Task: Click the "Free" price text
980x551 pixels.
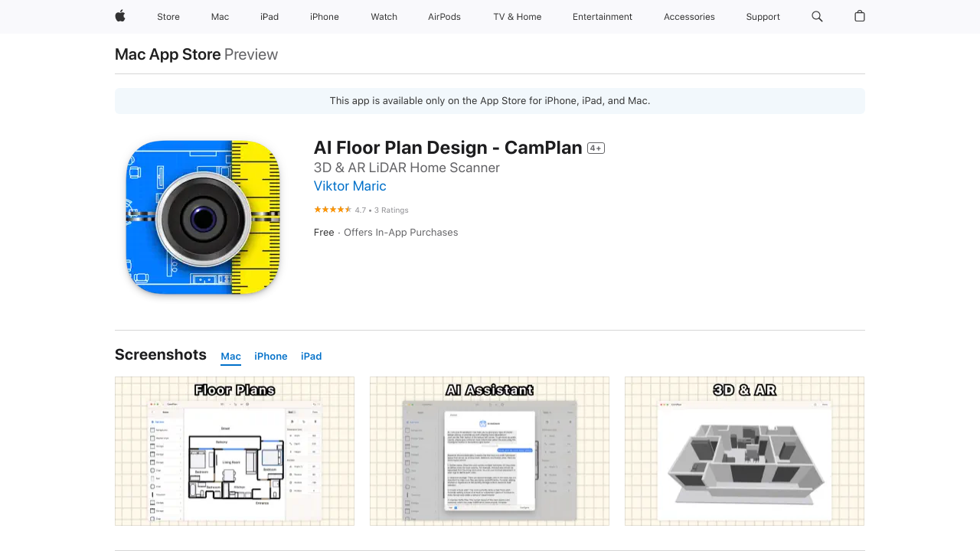Action: point(324,233)
